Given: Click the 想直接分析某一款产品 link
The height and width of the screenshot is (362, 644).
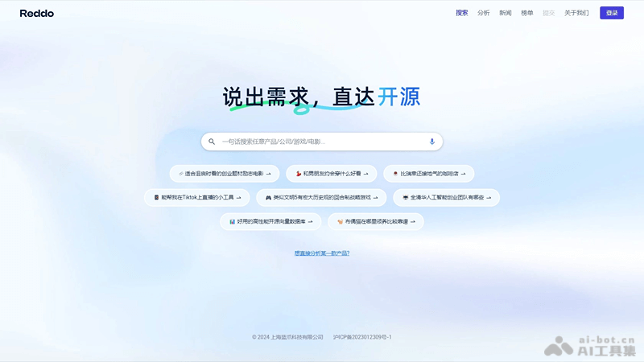Looking at the screenshot, I should (x=322, y=253).
